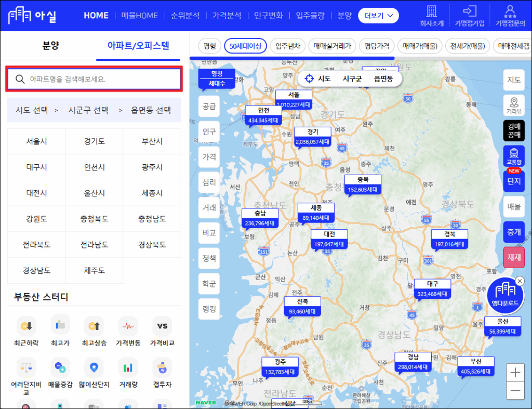Switch map level to 시구군

click(353, 78)
